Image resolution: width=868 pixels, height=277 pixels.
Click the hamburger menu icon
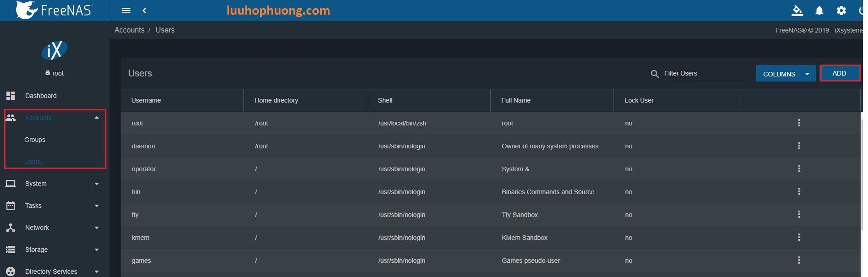coord(126,11)
